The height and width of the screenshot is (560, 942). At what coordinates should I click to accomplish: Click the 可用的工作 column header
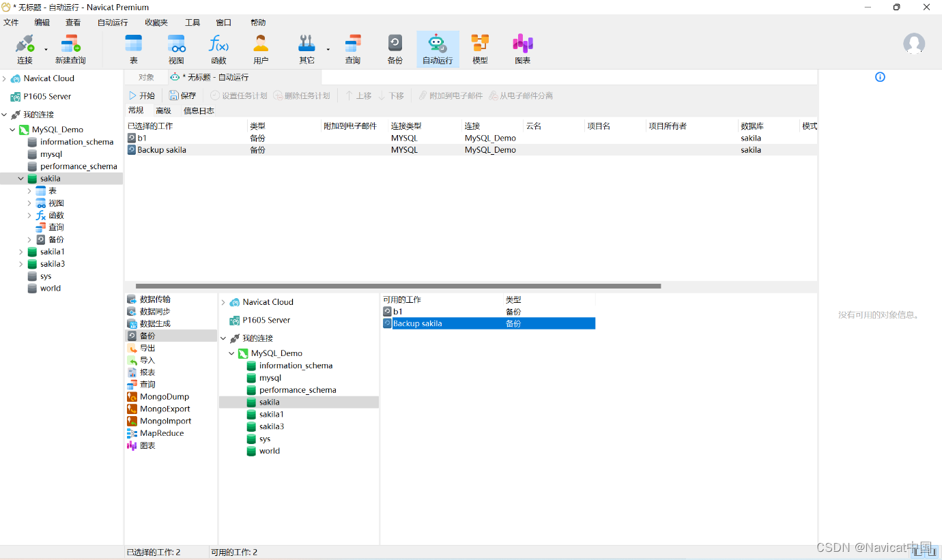(442, 299)
